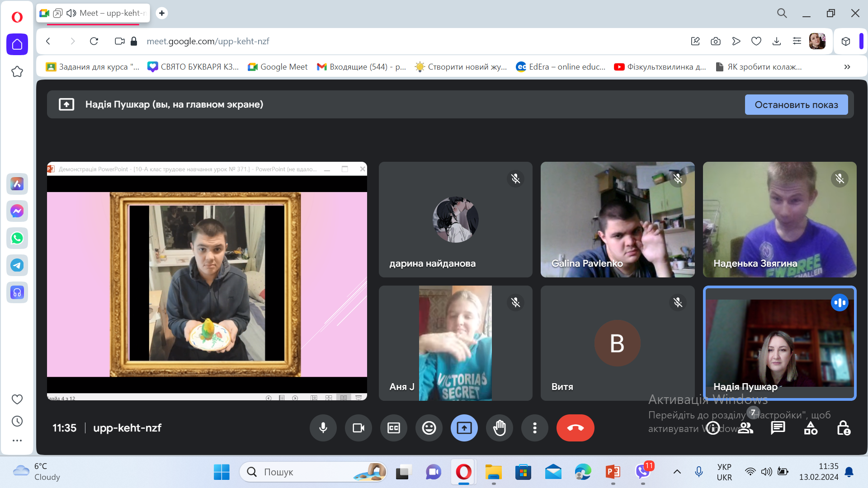868x488 pixels.
Task: Expand hidden bookmarks chevron
Action: pyautogui.click(x=847, y=67)
